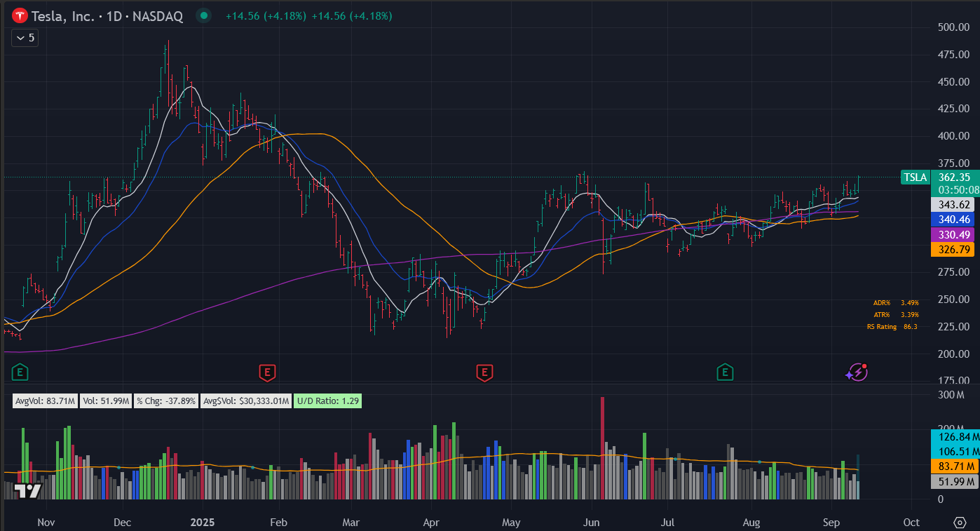Open the red earnings marker in late April
This screenshot has width=980, height=531.
click(484, 372)
